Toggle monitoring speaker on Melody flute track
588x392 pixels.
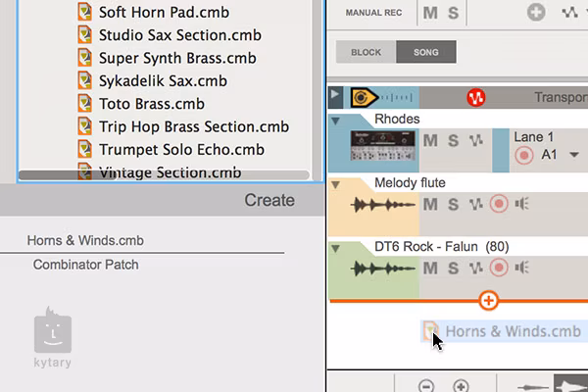pyautogui.click(x=521, y=204)
